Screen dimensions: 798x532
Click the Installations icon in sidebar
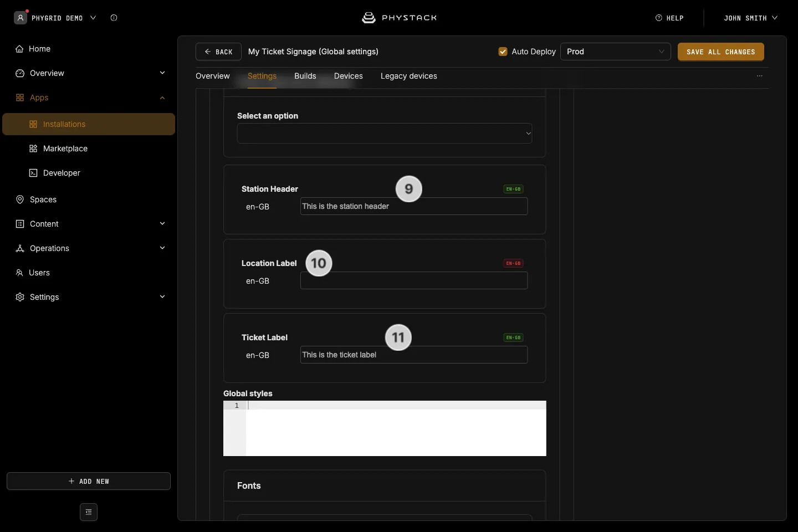tap(33, 124)
